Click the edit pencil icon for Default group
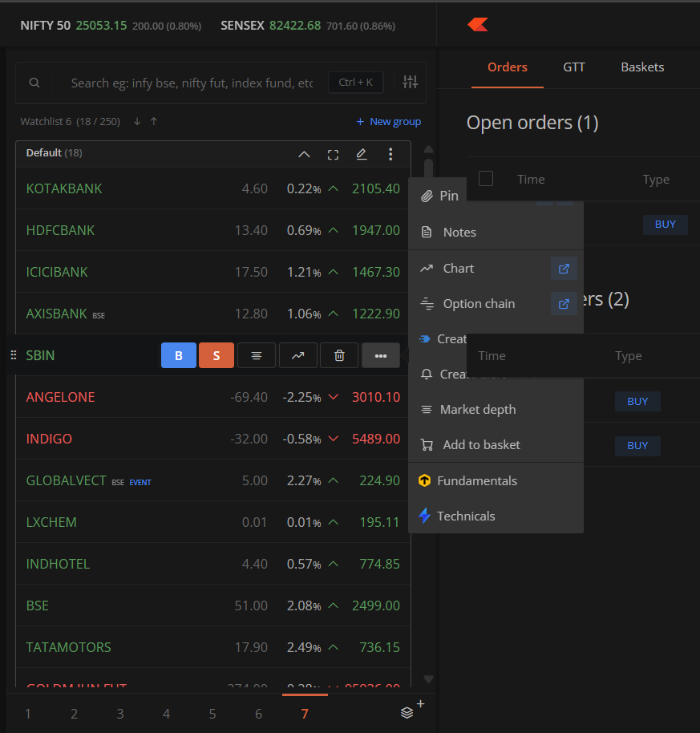700x733 pixels. coord(362,154)
